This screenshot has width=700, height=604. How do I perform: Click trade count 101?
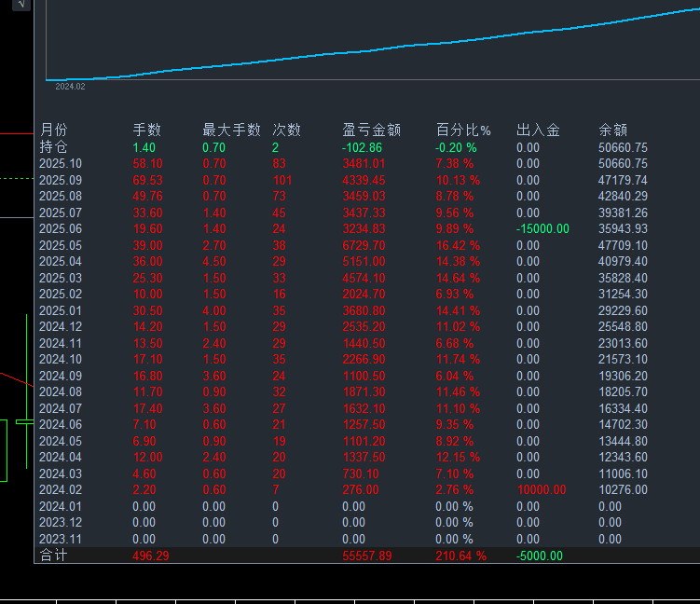282,180
